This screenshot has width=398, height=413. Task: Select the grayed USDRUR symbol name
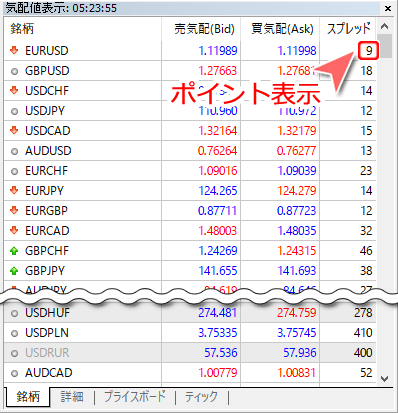pos(47,353)
